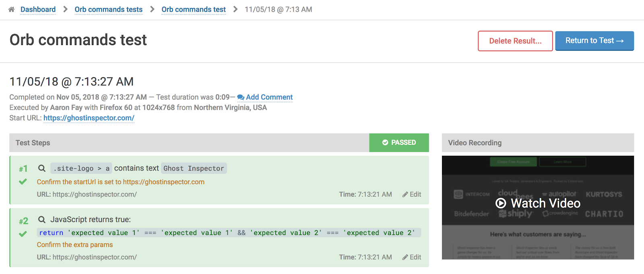Open the start URL ghostinspector.com link
644x274 pixels.
pyautogui.click(x=89, y=118)
